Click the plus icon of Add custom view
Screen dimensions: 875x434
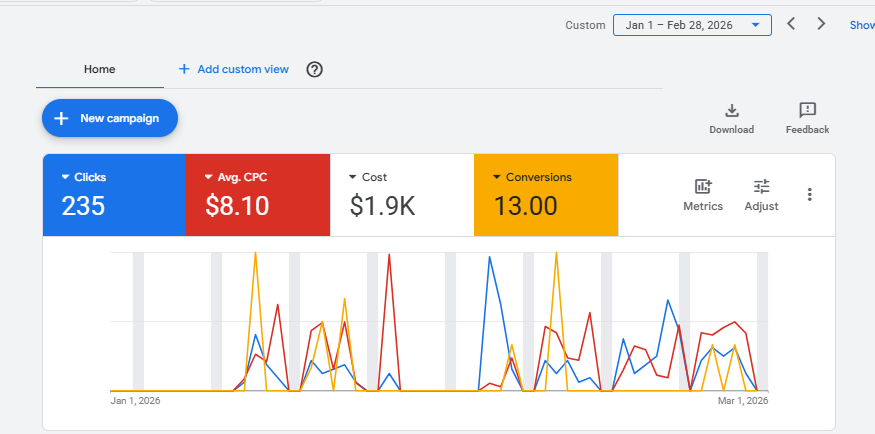(x=184, y=70)
